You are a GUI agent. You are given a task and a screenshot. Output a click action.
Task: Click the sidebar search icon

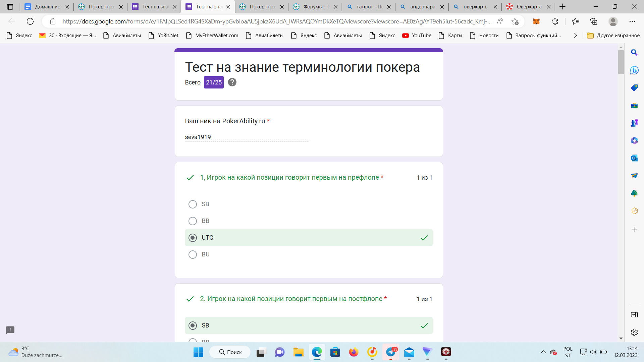(x=634, y=53)
